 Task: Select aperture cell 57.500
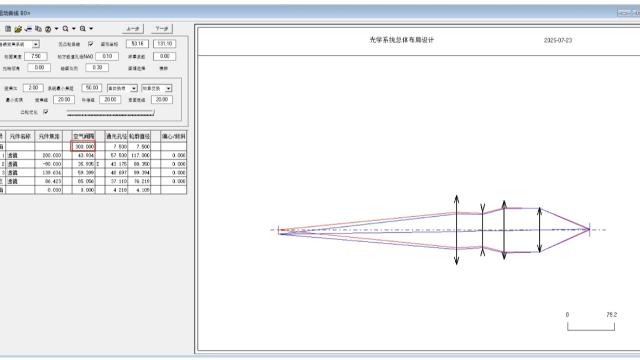click(116, 156)
